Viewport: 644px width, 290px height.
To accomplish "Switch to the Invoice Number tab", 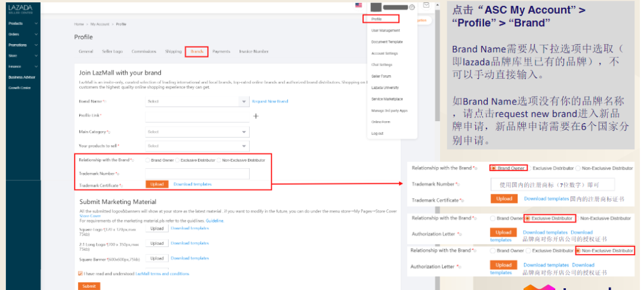I will pyautogui.click(x=254, y=51).
